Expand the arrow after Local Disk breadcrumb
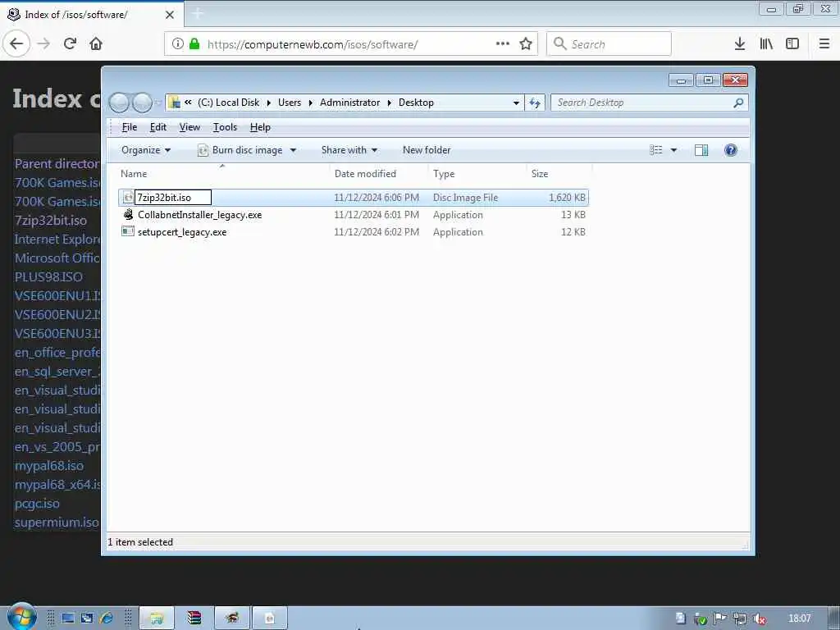The image size is (840, 630). 268,103
